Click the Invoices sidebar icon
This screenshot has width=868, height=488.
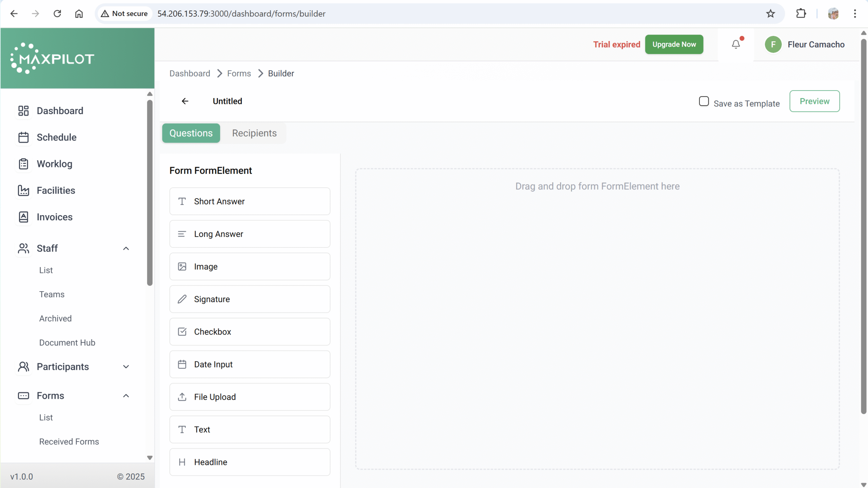(x=23, y=217)
